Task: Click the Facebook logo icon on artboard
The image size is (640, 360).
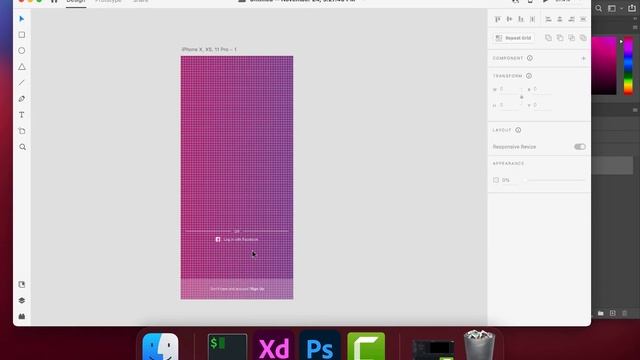Action: pos(218,240)
